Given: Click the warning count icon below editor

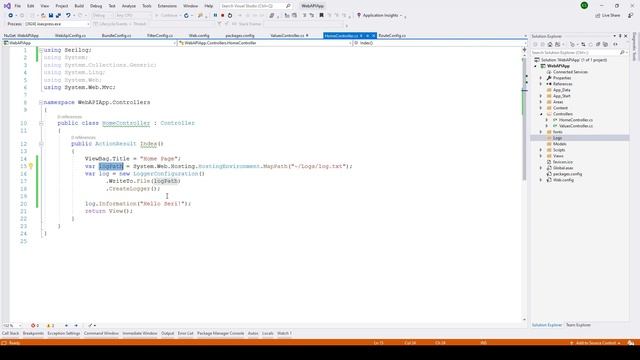Looking at the screenshot, I should [x=49, y=325].
